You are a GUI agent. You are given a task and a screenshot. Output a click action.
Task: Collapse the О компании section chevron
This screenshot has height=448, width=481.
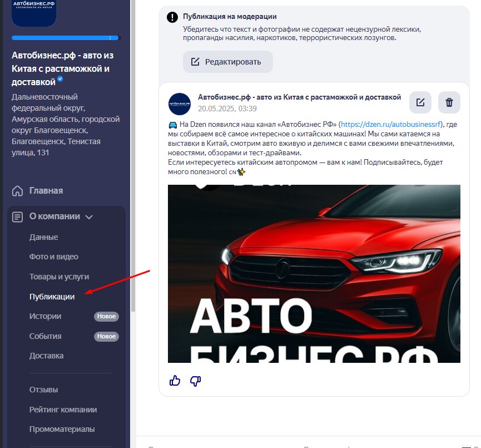(89, 217)
